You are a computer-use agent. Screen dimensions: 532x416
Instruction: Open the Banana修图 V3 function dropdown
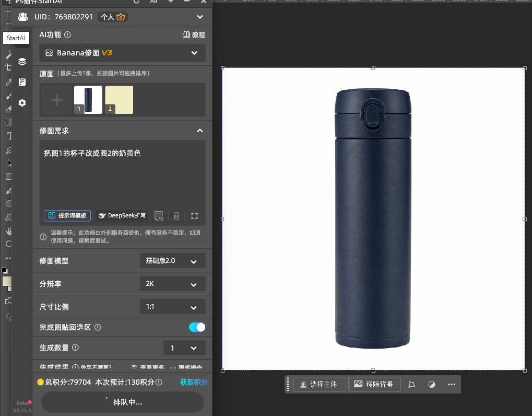(x=123, y=53)
